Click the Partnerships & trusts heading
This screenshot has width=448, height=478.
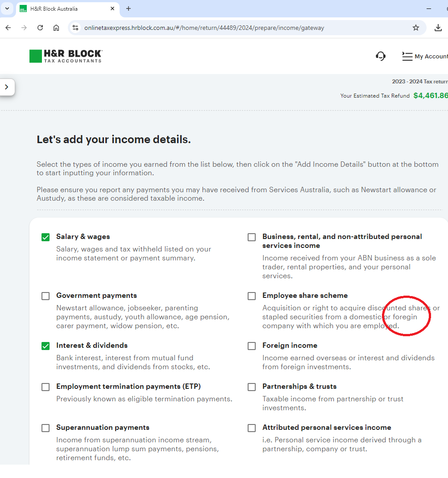tap(299, 386)
